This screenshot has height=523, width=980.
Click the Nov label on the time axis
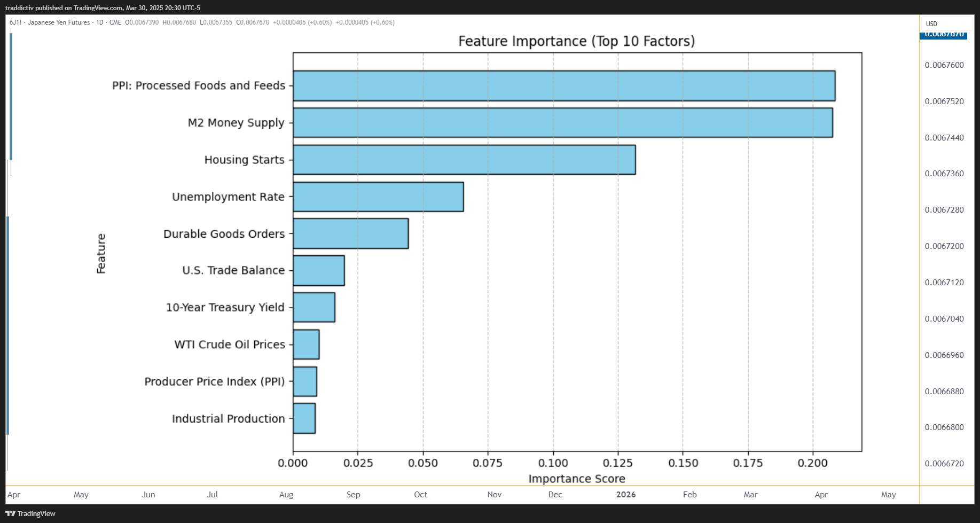[x=495, y=495]
